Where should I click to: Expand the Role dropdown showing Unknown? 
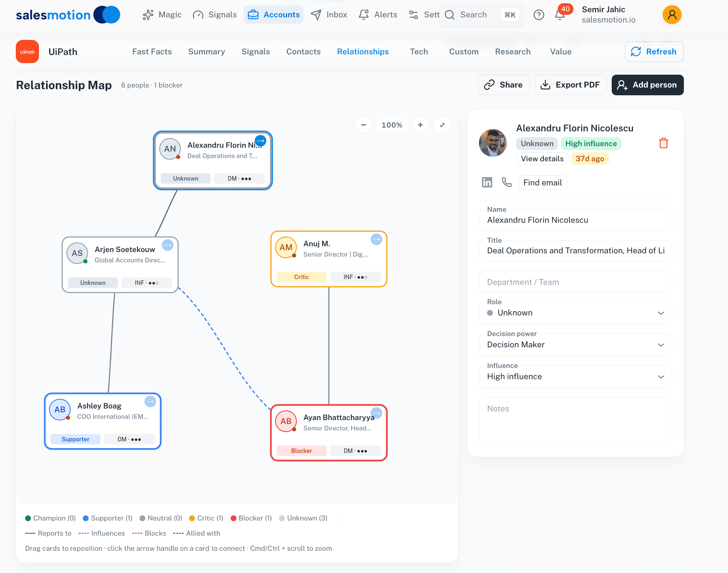click(575, 313)
